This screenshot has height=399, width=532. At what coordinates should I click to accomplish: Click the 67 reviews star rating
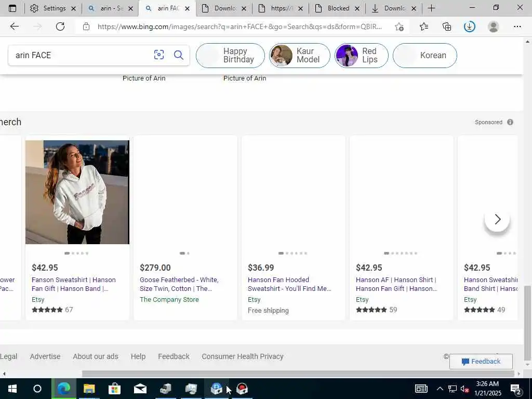(52, 310)
